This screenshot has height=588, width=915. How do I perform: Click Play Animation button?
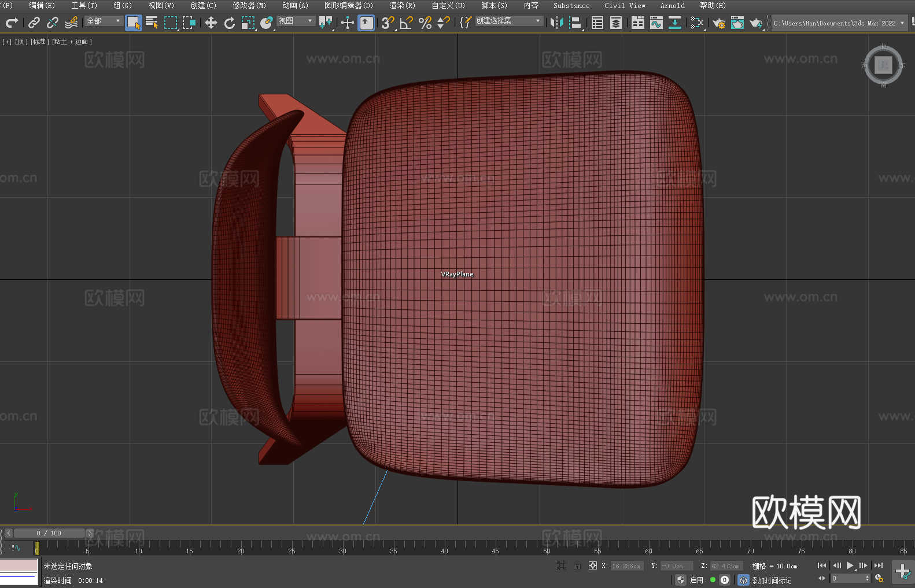click(850, 565)
